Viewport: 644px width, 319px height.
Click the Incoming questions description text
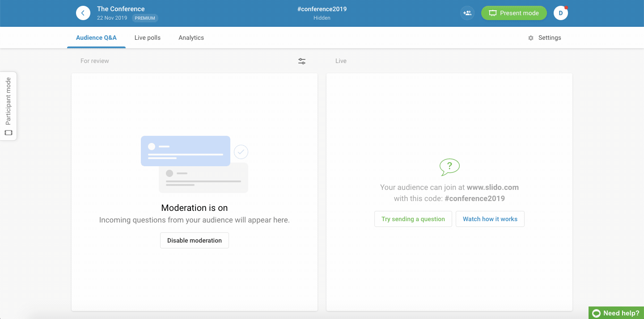(x=195, y=220)
